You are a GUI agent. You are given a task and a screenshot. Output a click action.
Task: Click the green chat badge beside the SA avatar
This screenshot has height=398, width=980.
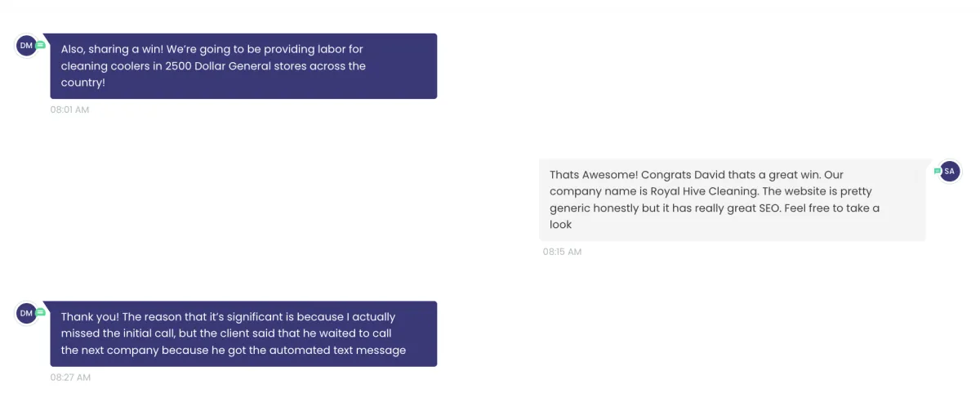coord(938,171)
